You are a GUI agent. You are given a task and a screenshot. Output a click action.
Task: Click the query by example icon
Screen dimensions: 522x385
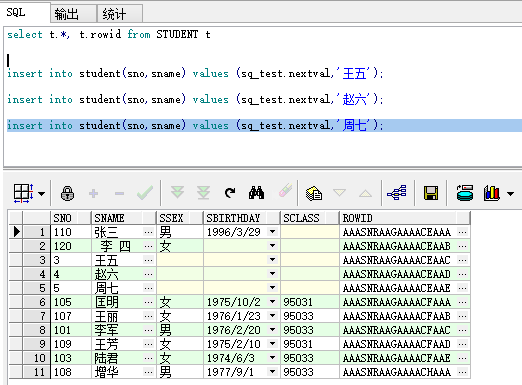click(314, 193)
